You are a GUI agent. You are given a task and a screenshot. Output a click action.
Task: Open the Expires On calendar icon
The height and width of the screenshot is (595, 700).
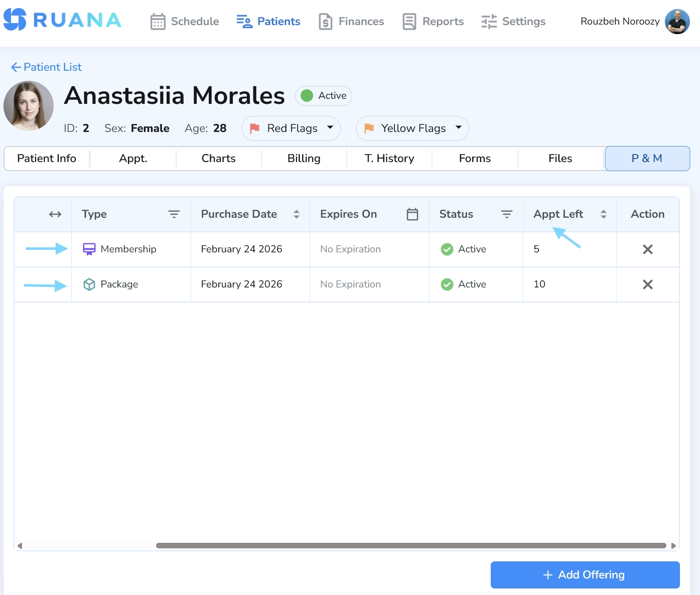[x=412, y=214]
